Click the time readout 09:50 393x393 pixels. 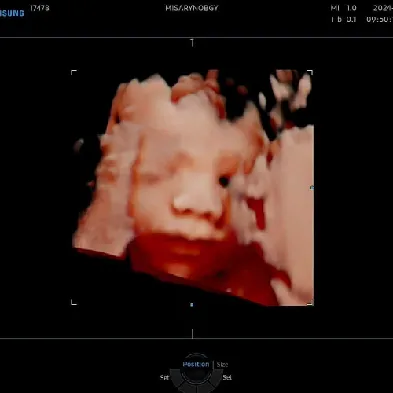[x=379, y=19]
